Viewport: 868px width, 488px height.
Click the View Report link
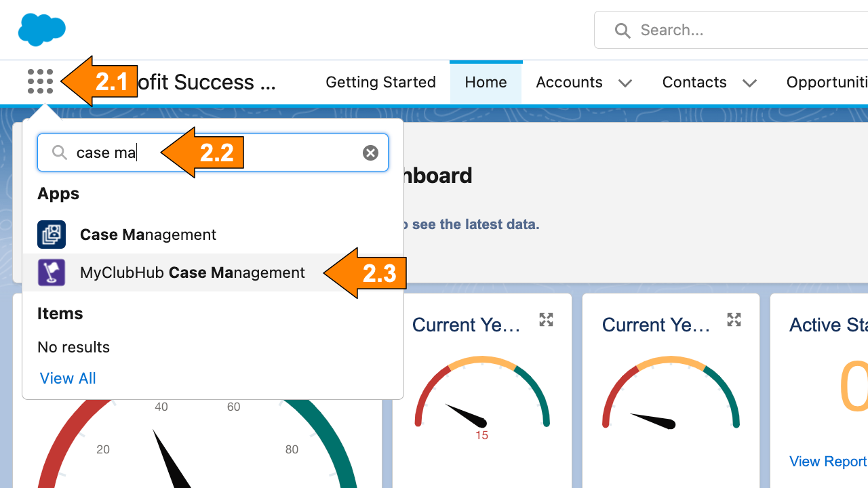[828, 462]
